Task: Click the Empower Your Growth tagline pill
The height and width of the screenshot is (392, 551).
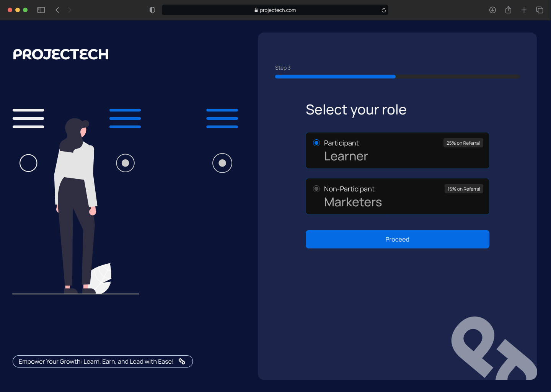Action: tap(103, 361)
